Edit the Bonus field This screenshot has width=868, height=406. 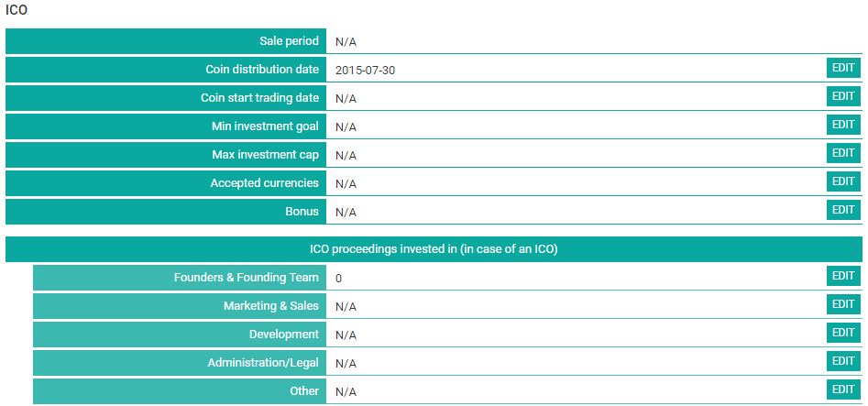click(x=843, y=209)
